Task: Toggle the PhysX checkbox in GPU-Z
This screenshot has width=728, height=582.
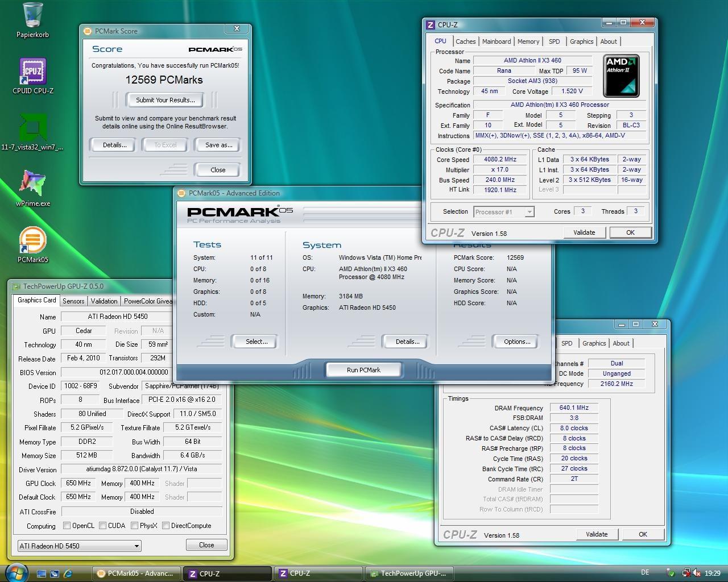Action: click(x=134, y=526)
